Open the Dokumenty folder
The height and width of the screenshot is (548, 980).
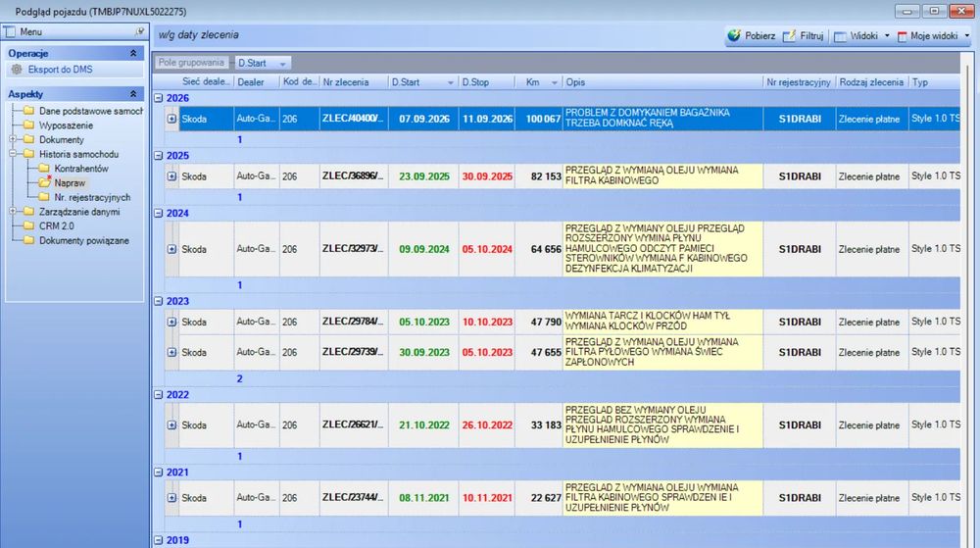[28, 139]
